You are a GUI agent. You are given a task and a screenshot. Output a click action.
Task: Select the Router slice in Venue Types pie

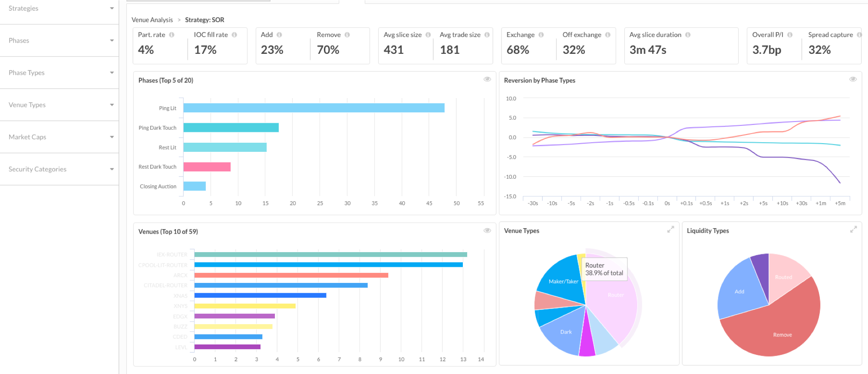pos(612,299)
